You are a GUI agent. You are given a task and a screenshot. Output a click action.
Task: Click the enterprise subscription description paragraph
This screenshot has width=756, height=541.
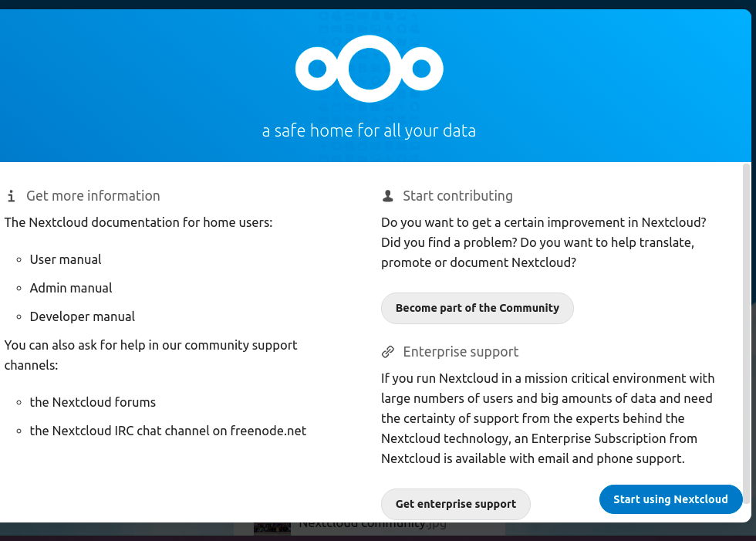(548, 418)
